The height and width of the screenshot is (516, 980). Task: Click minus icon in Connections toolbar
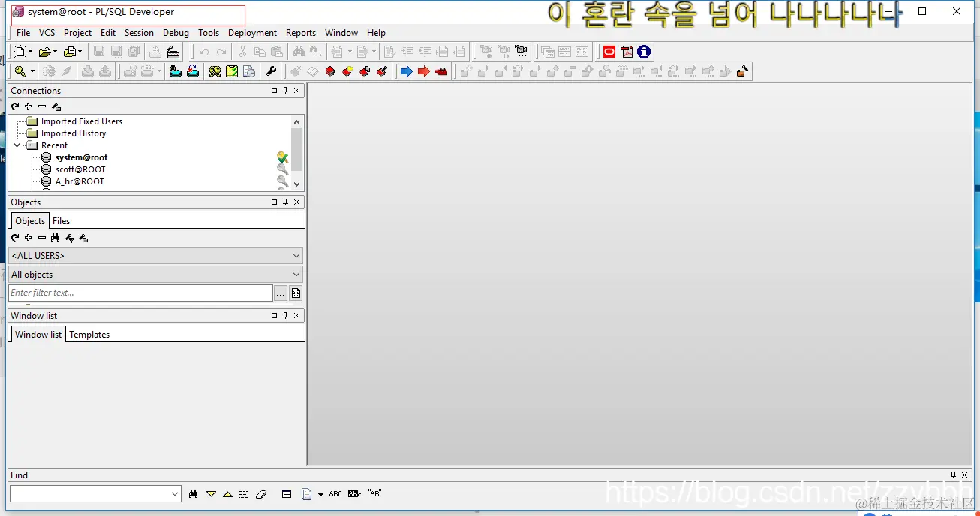42,106
